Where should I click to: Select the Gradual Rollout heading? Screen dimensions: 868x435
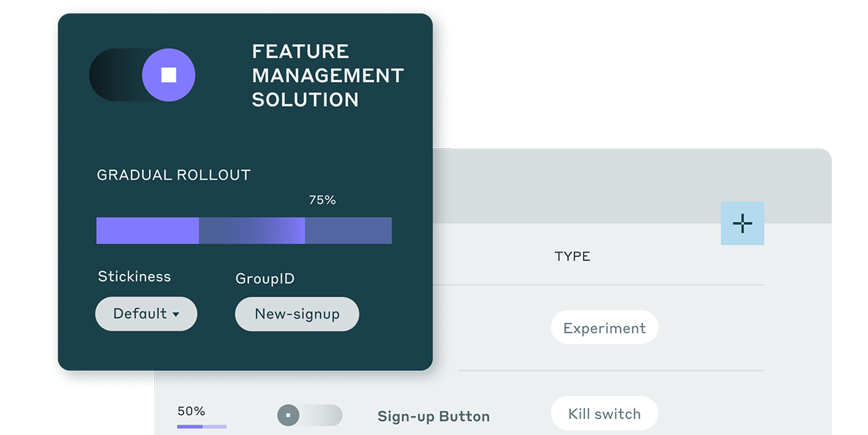tap(174, 175)
